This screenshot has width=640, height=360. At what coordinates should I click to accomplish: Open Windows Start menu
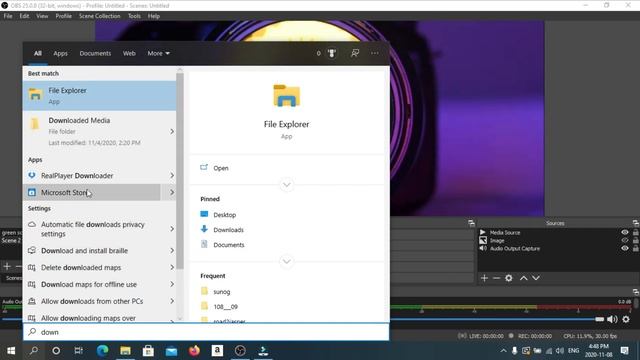pos(11,351)
